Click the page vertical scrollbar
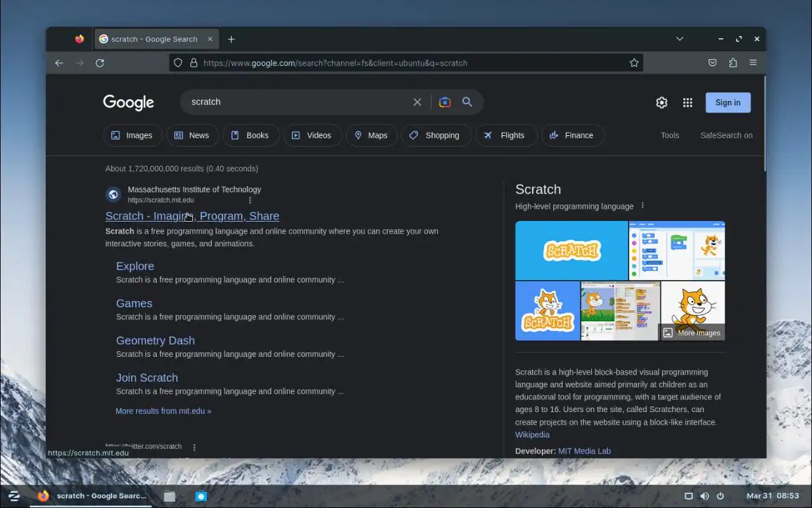The width and height of the screenshot is (812, 508). [x=764, y=124]
